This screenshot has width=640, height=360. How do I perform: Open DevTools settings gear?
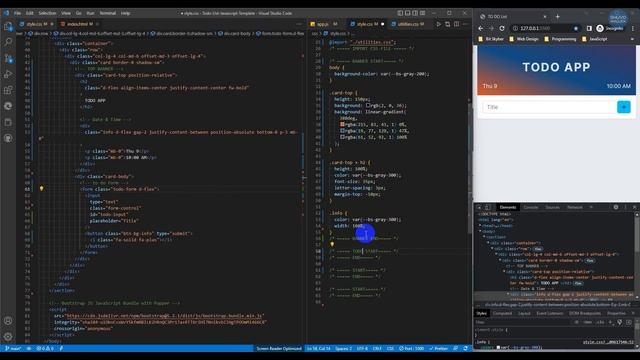click(616, 207)
